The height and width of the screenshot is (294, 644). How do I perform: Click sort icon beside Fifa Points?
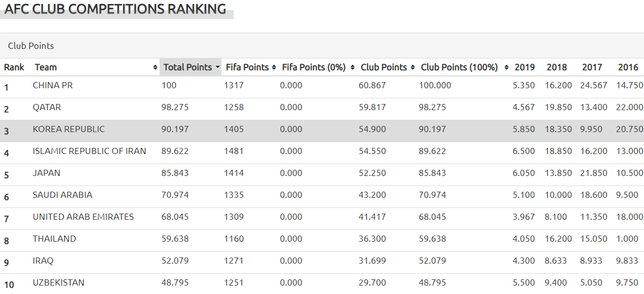pos(274,67)
